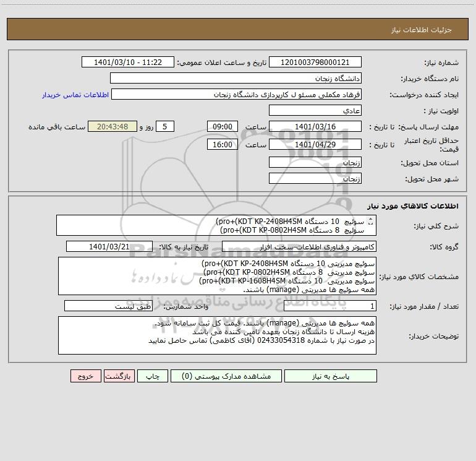Click the 'چاپ' print button
The image size is (476, 461).
pos(153,376)
